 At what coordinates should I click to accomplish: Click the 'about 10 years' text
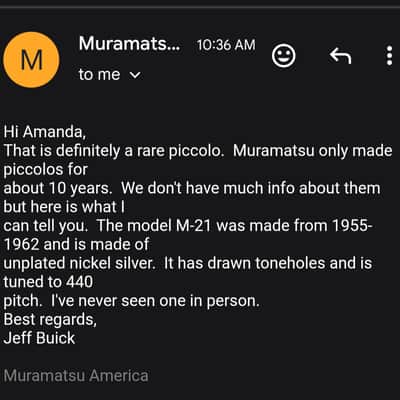pyautogui.click(x=57, y=189)
